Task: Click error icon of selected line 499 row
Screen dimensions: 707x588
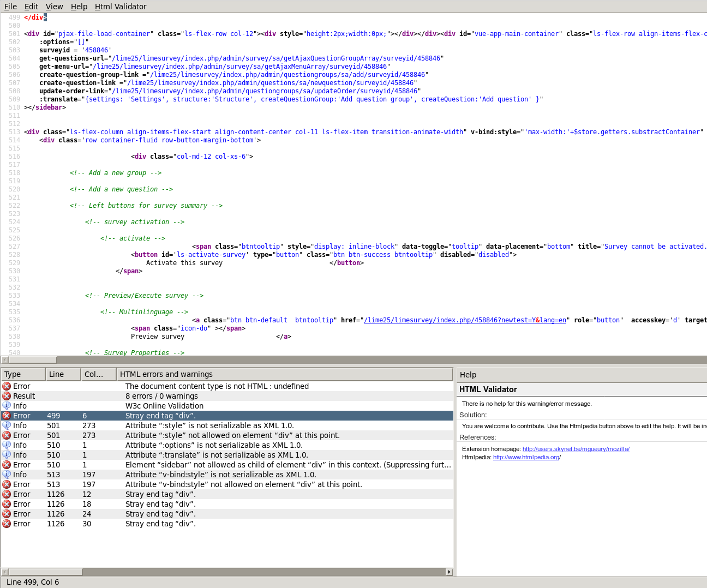Action: pyautogui.click(x=7, y=416)
